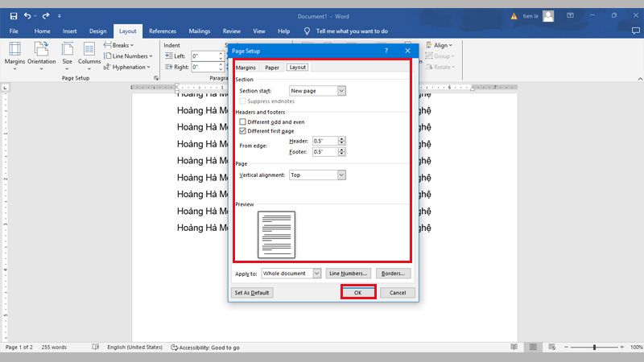Expand the Section start dropdown

341,91
